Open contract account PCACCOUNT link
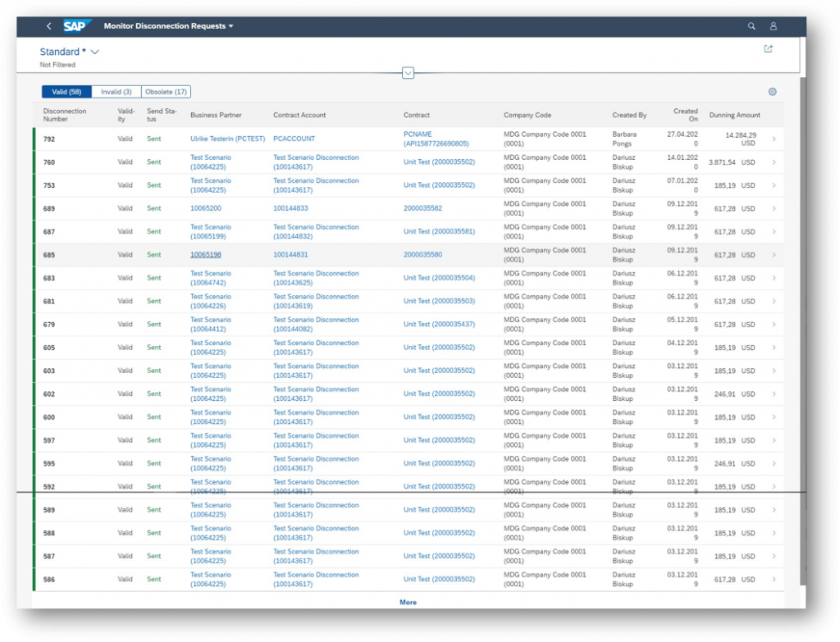Image resolution: width=840 pixels, height=642 pixels. 294,139
